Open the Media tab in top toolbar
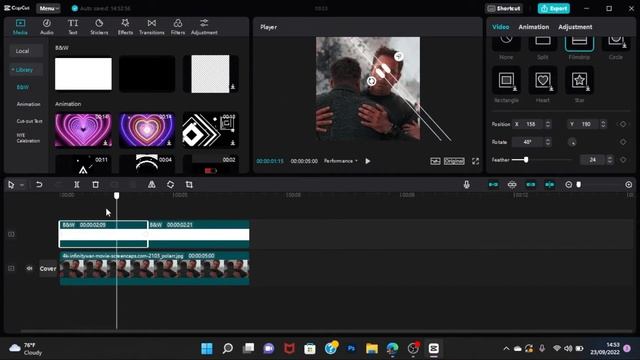The height and width of the screenshot is (360, 640). (20, 27)
